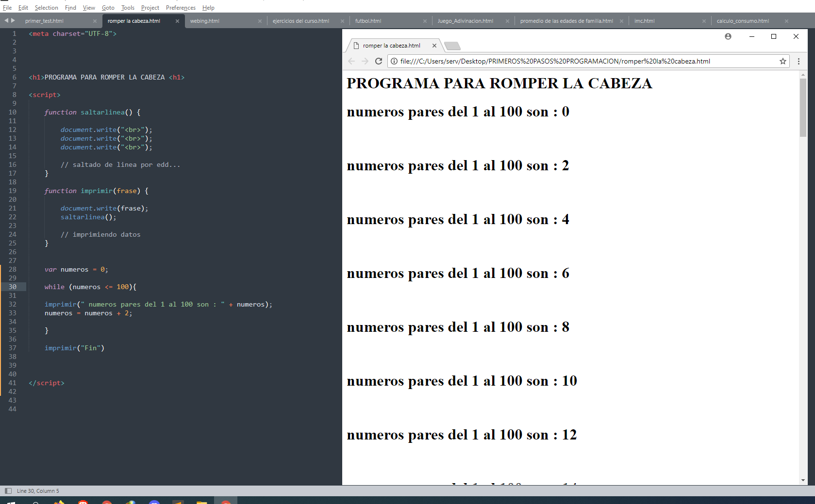Open the View menu
815x504 pixels.
pos(89,8)
